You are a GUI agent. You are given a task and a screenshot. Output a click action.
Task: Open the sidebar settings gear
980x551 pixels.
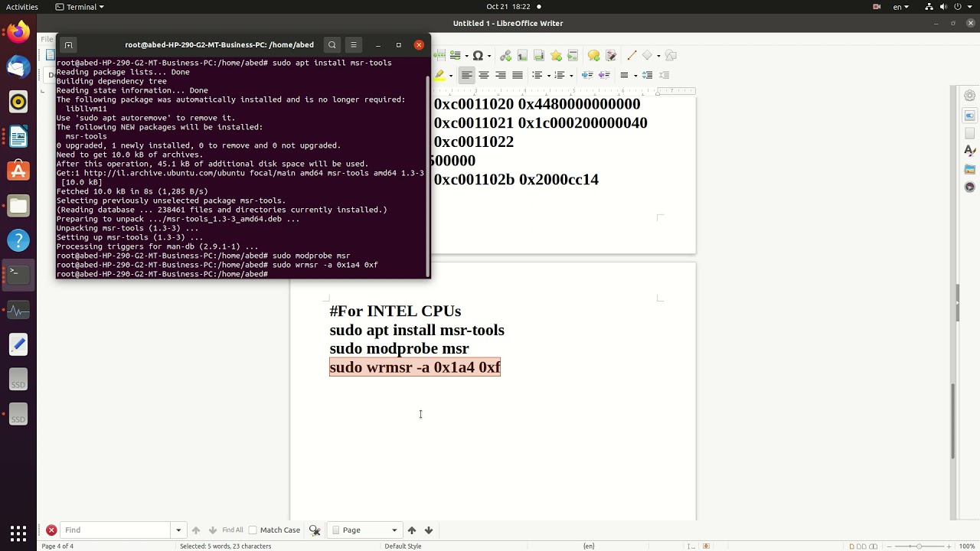969,96
